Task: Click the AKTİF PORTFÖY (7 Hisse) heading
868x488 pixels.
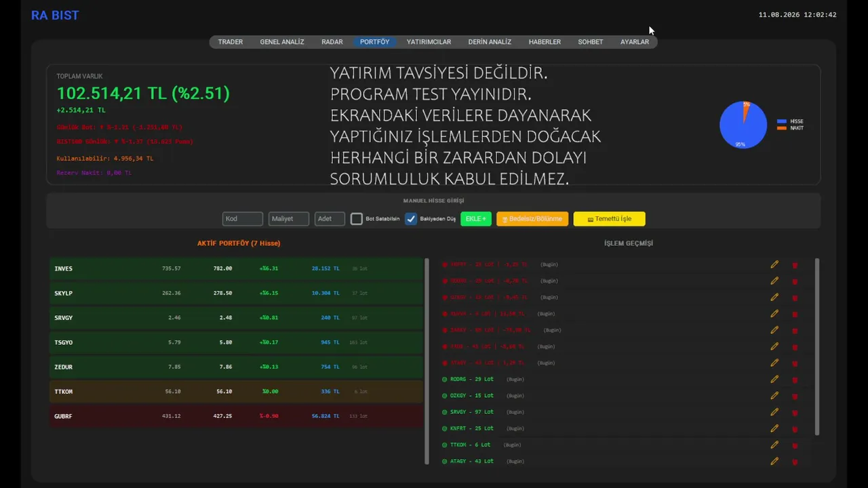Action: pos(239,243)
